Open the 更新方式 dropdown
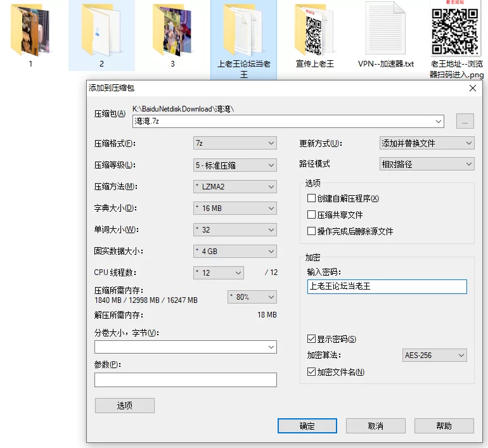Screen dimensions: 488x448 (427, 143)
